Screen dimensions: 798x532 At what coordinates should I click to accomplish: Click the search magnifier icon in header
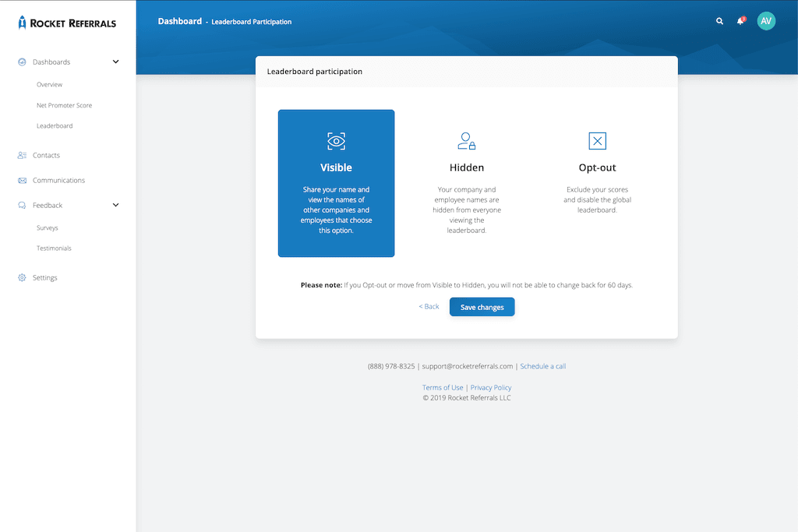click(719, 22)
